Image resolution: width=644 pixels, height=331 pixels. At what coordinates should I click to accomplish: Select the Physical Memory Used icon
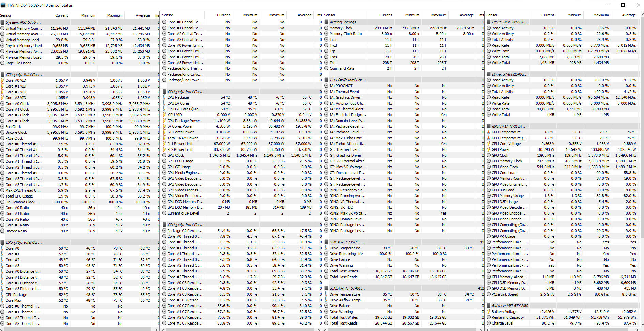2,46
